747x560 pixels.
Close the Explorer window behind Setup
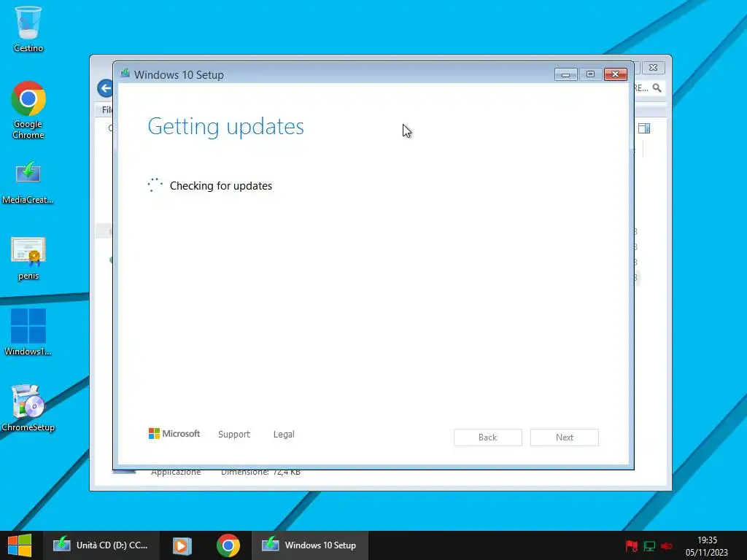tap(653, 68)
